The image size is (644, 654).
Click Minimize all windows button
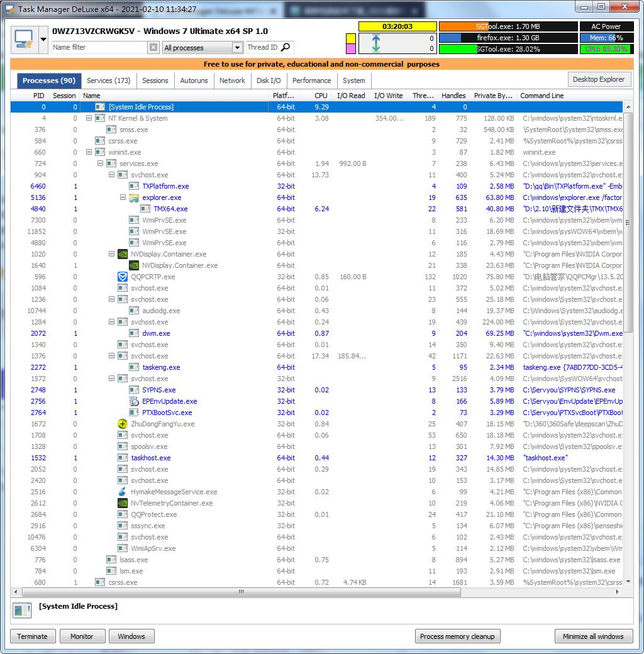pos(594,636)
